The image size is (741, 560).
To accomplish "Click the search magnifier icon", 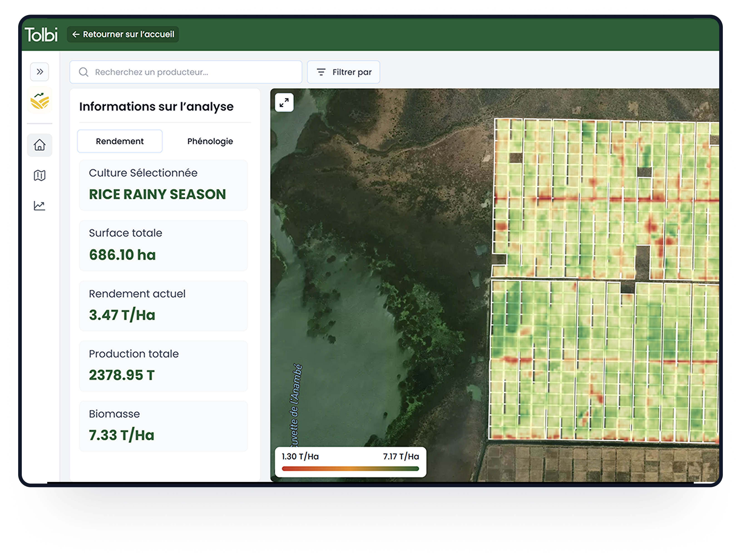I will pyautogui.click(x=83, y=72).
